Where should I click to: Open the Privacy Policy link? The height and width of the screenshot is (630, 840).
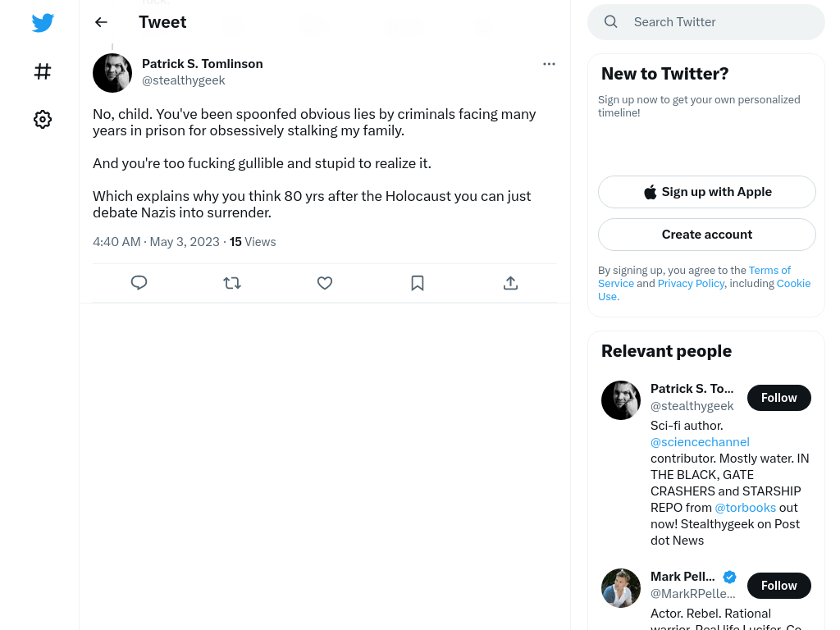click(x=691, y=283)
